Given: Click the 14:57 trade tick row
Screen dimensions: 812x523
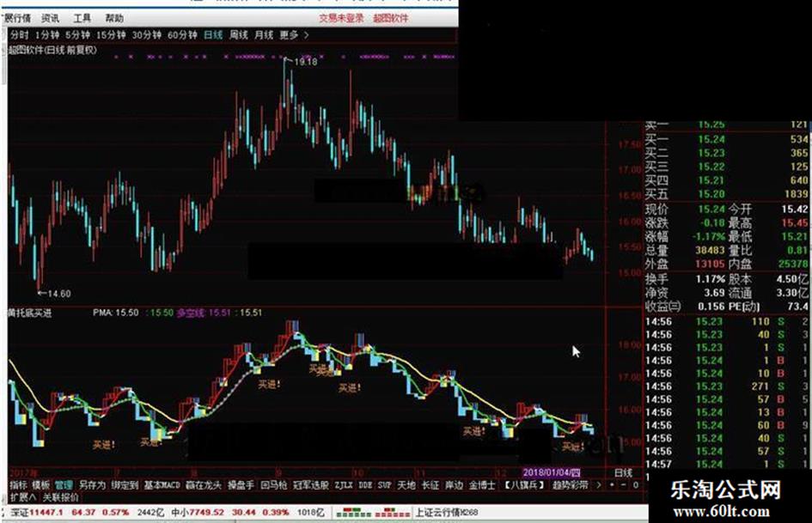Looking at the screenshot, I should click(x=727, y=464).
